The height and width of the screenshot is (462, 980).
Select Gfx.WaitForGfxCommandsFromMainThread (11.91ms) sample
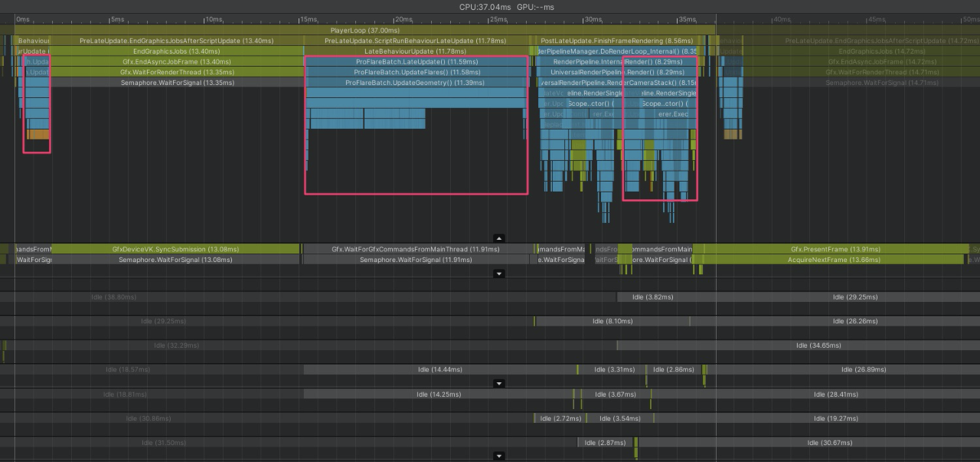click(416, 249)
